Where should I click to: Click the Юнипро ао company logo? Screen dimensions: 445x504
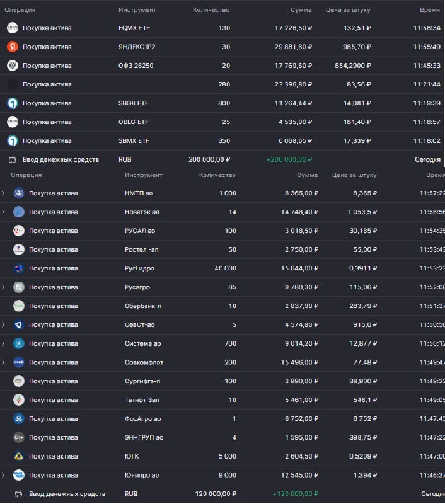[x=19, y=475]
